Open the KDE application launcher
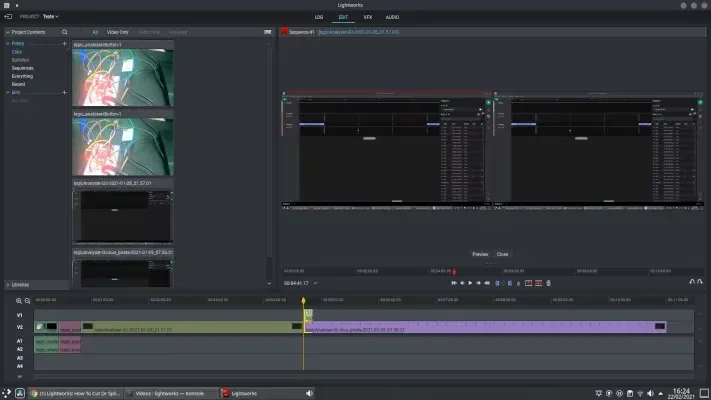This screenshot has height=400, width=711. tap(6, 393)
